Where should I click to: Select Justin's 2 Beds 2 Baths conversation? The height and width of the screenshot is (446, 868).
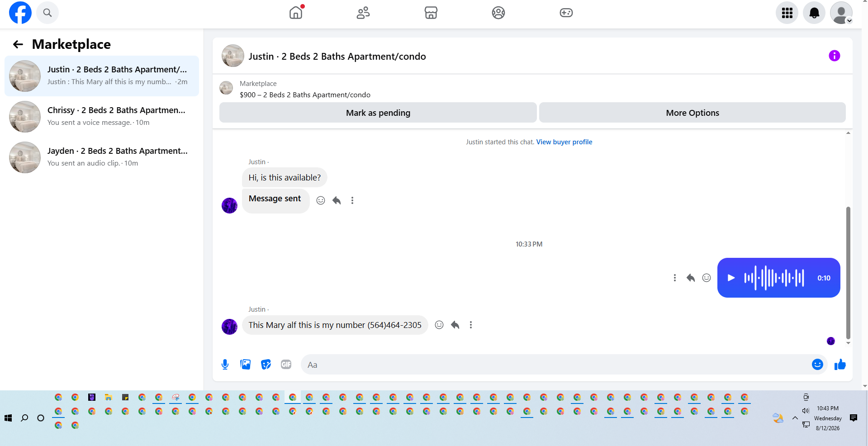point(102,76)
